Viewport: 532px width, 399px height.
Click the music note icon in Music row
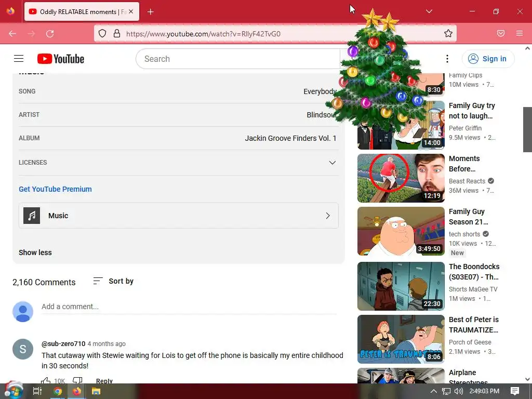point(32,216)
